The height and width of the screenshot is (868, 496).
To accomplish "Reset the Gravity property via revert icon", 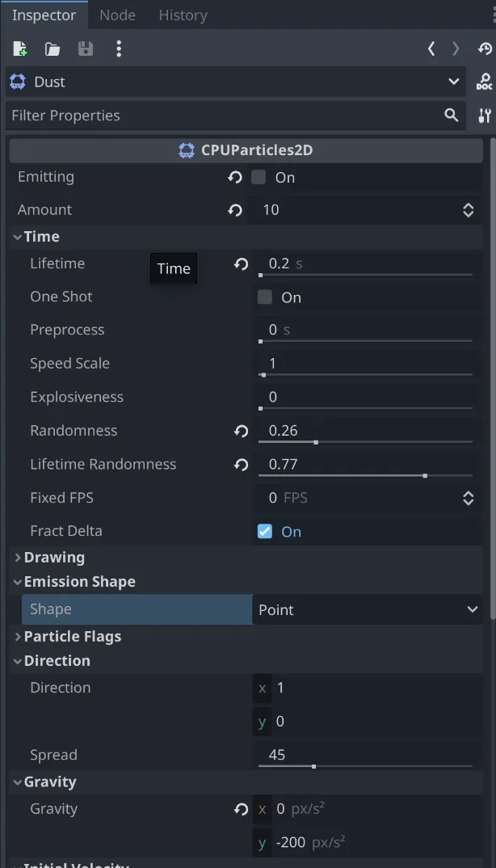I will pyautogui.click(x=241, y=808).
